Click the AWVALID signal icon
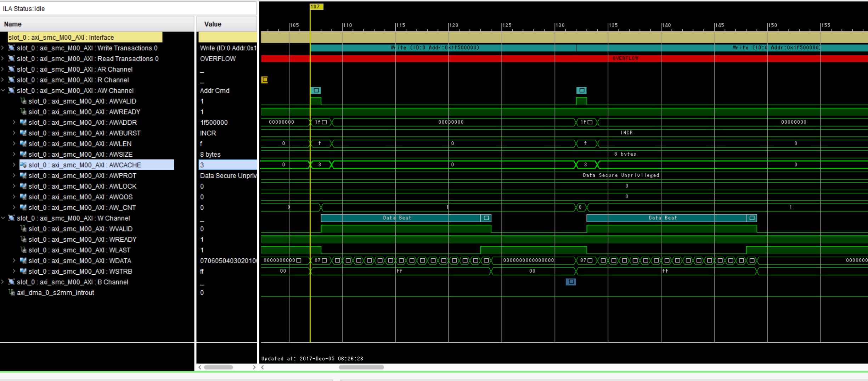This screenshot has width=868, height=381. click(x=23, y=101)
